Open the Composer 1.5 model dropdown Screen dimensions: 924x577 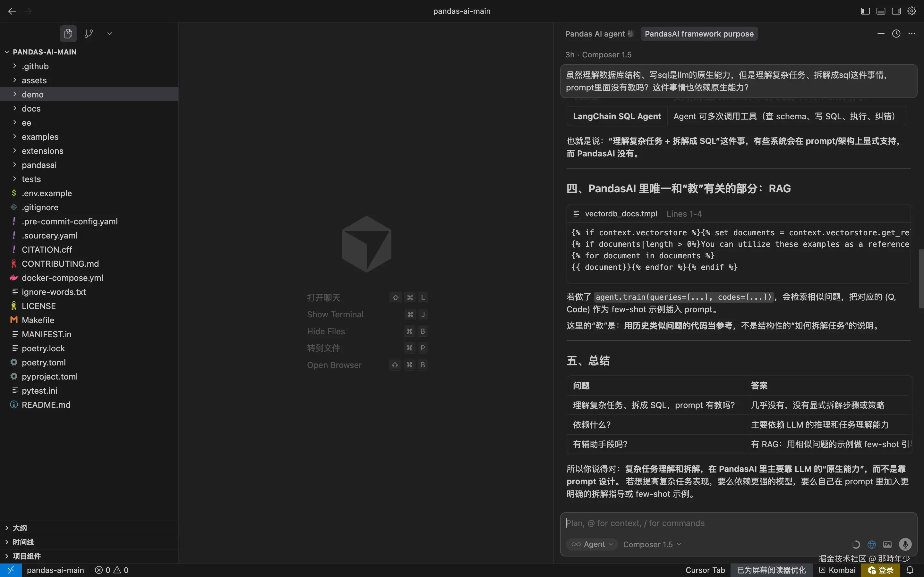pyautogui.click(x=652, y=544)
